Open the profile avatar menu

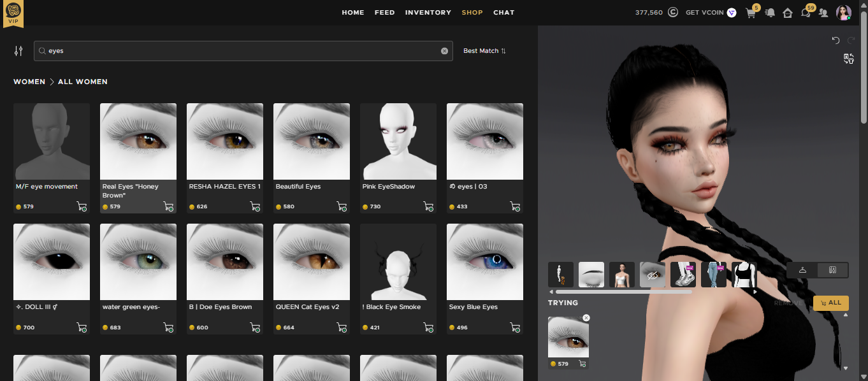tap(844, 13)
